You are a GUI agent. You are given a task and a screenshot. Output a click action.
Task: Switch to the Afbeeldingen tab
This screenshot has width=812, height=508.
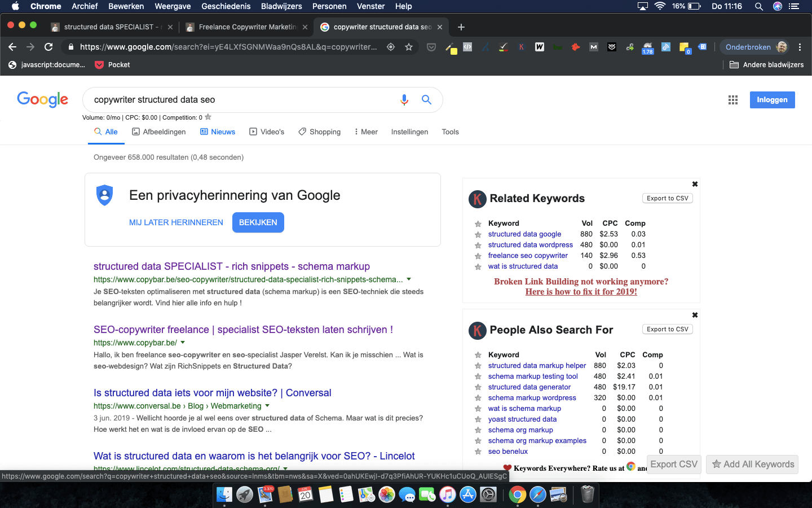159,132
